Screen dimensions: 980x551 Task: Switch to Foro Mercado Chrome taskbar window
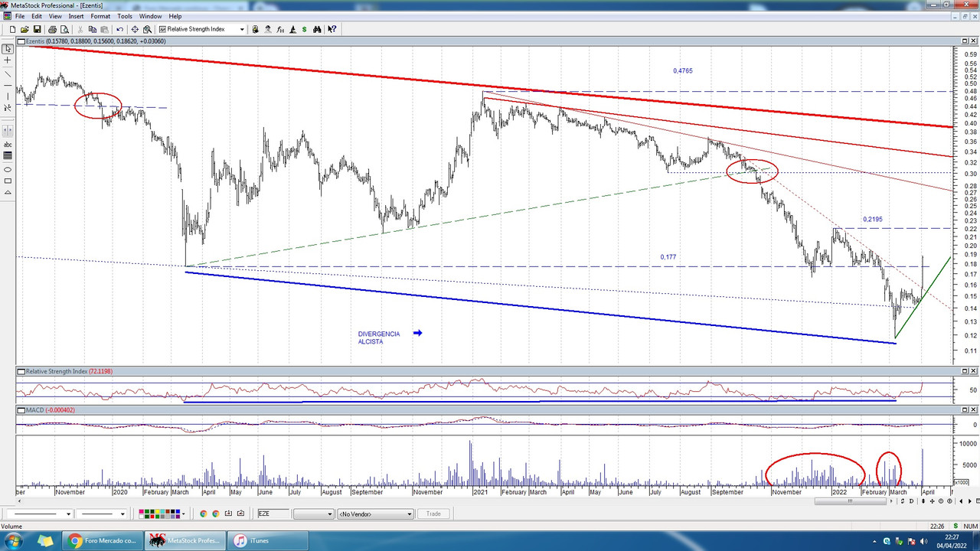coord(103,541)
